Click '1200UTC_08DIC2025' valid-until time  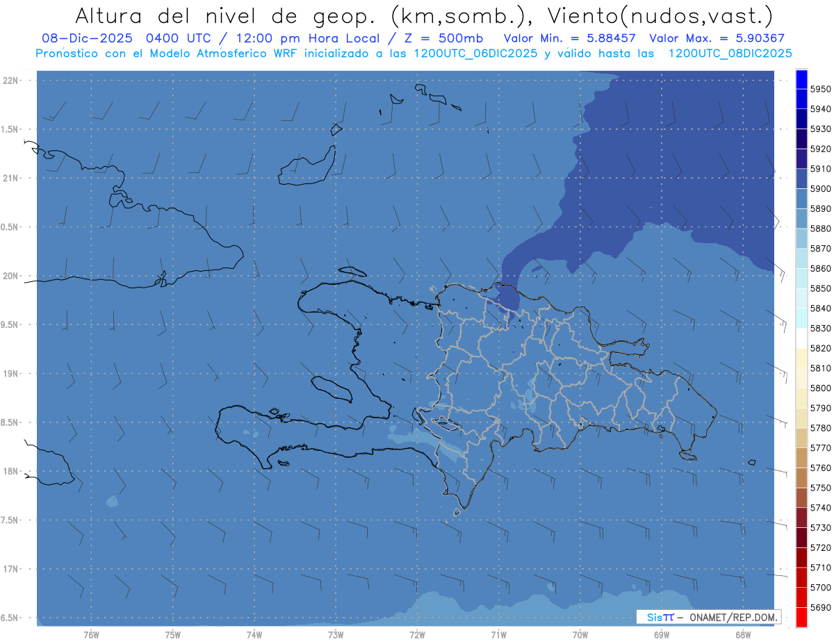click(730, 53)
